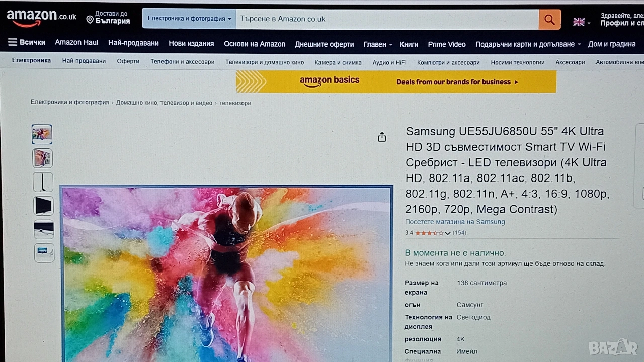Click the delivery location pin icon
This screenshot has width=644, height=362.
(90, 20)
